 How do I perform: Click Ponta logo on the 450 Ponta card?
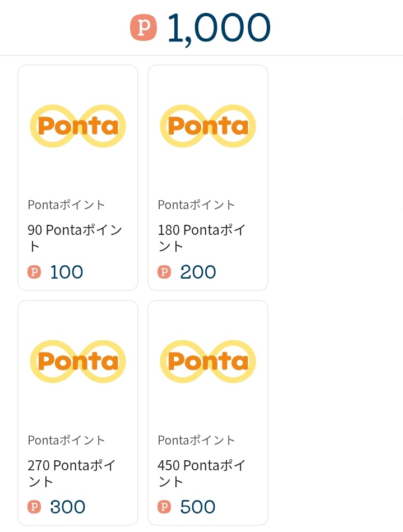(208, 362)
